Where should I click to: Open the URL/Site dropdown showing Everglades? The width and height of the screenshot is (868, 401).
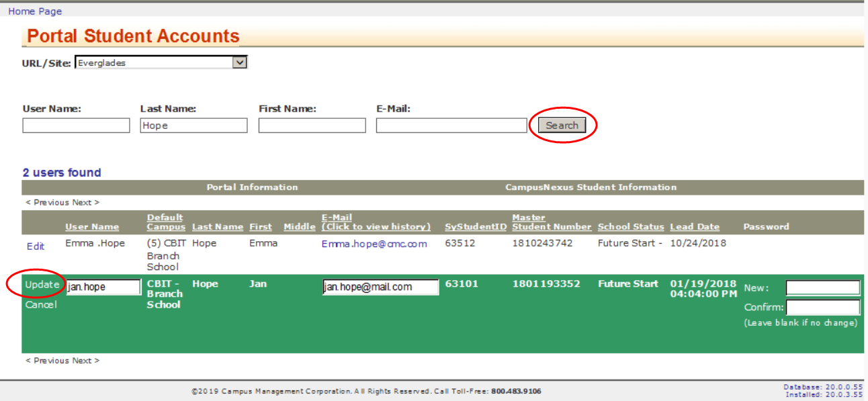coord(161,62)
